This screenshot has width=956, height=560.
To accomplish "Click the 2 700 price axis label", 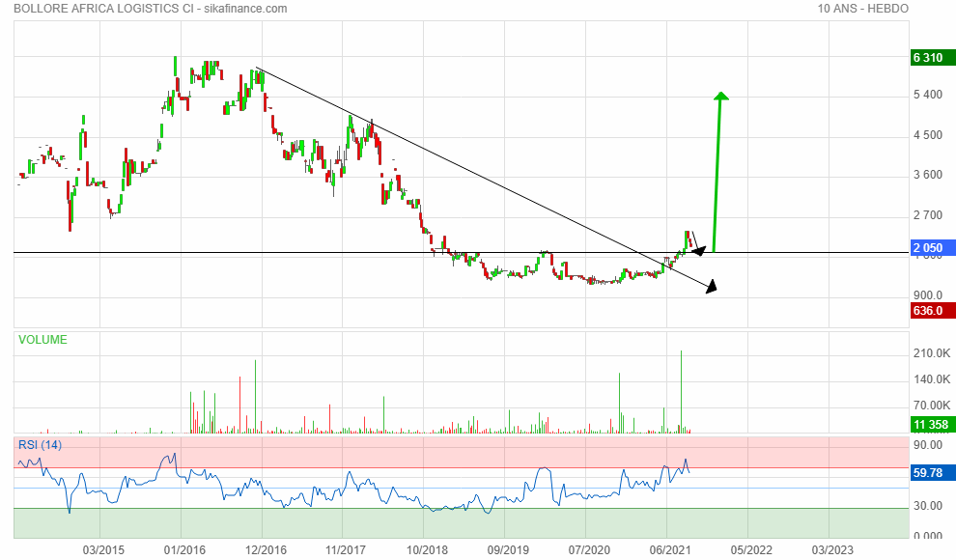I will pyautogui.click(x=928, y=215).
